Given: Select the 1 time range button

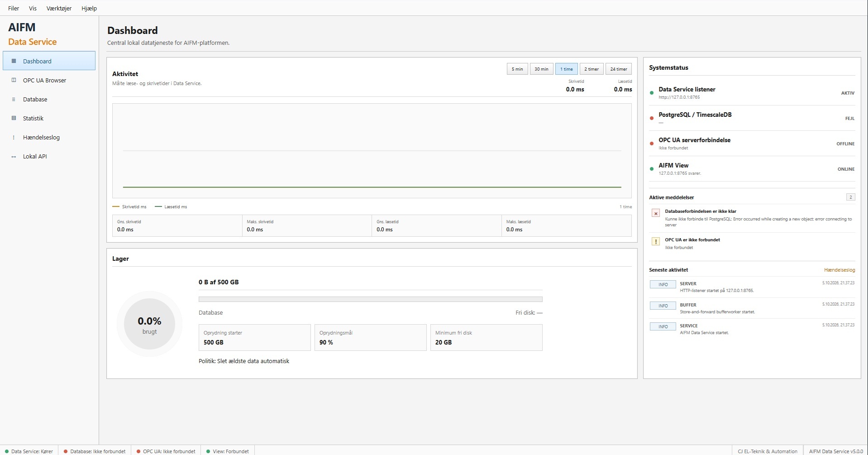Looking at the screenshot, I should pyautogui.click(x=566, y=69).
